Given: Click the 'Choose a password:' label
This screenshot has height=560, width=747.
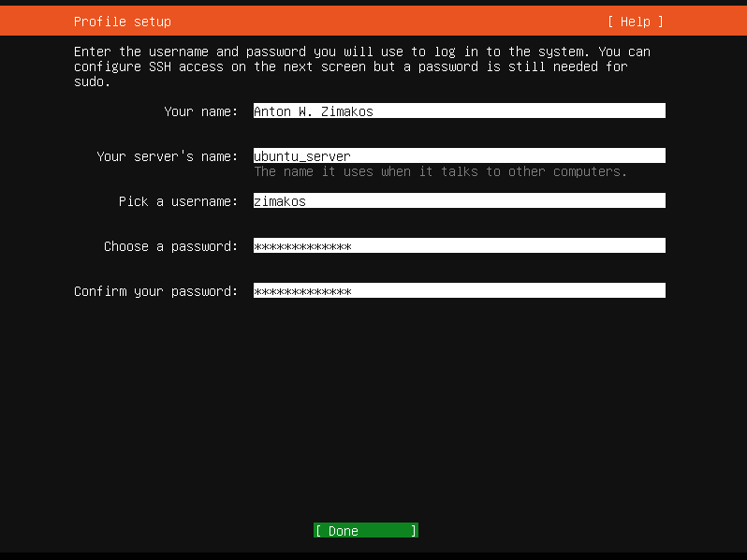Looking at the screenshot, I should [170, 246].
